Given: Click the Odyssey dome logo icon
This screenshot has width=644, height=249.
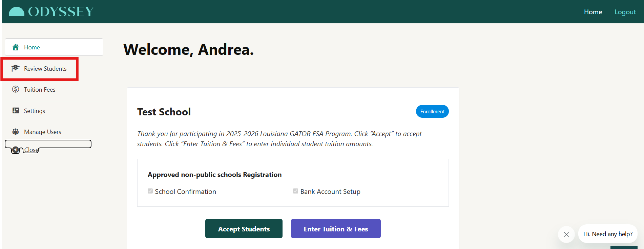Looking at the screenshot, I should tap(17, 12).
